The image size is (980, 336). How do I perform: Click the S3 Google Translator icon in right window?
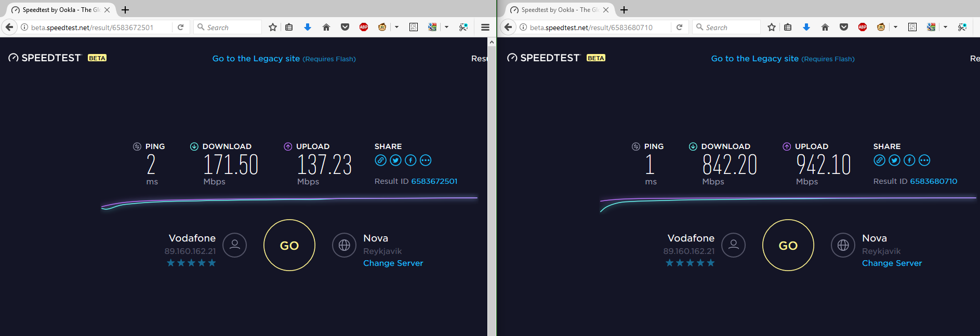coord(931,27)
